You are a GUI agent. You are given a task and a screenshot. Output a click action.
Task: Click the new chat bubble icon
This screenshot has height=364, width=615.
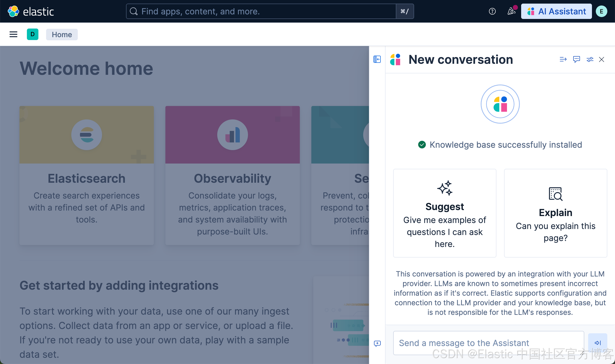coord(576,59)
